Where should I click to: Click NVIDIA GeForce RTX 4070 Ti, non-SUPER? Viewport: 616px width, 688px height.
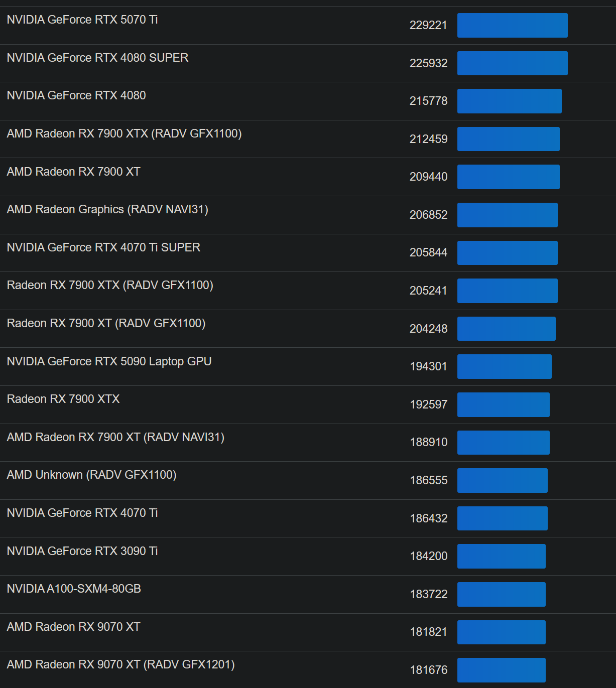tap(82, 513)
